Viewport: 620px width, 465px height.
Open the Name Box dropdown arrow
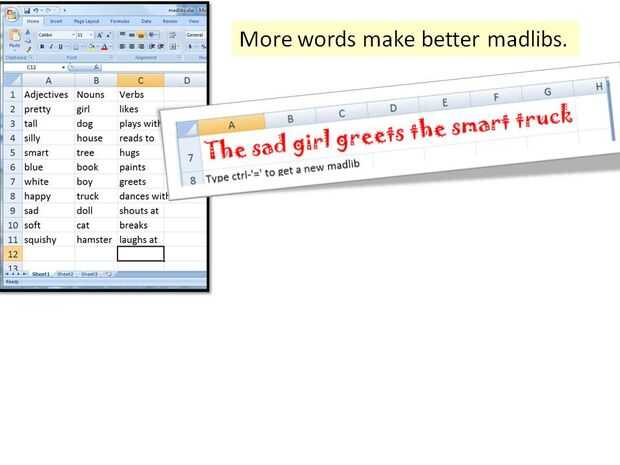click(x=63, y=68)
